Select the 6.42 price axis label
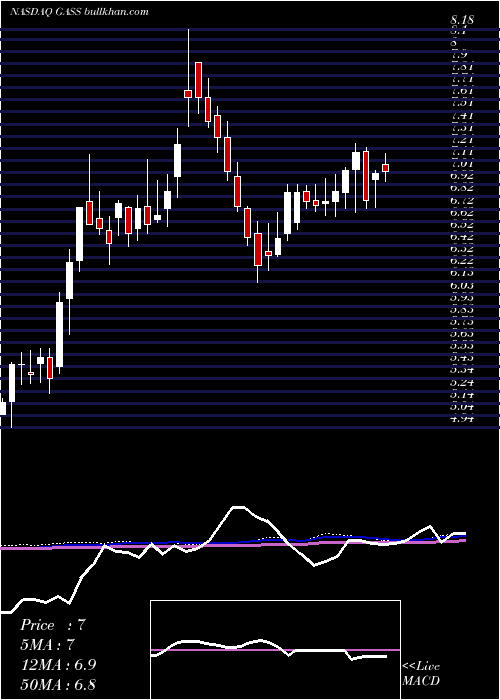The height and width of the screenshot is (700, 500). [x=462, y=236]
